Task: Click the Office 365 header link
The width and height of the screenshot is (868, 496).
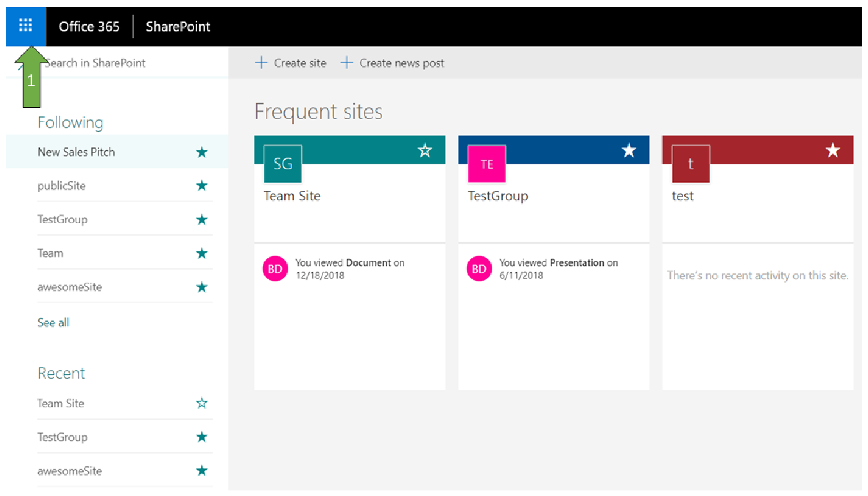Action: click(89, 27)
